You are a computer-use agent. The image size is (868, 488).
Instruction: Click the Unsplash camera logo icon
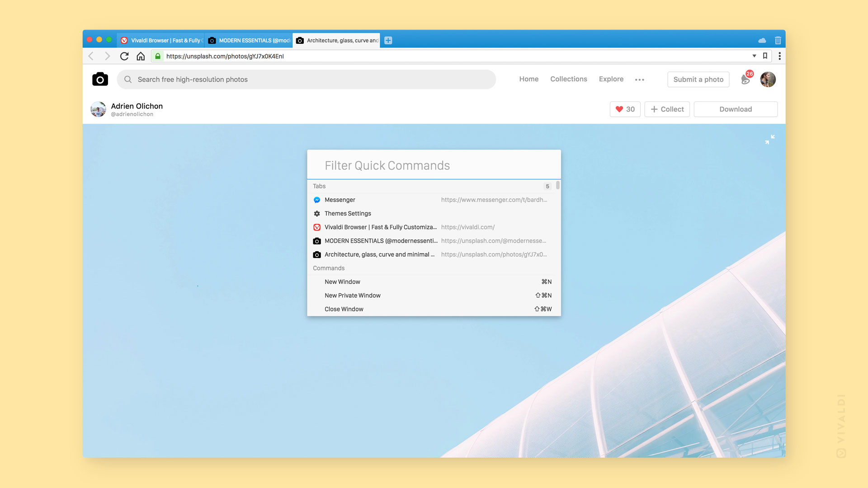99,79
